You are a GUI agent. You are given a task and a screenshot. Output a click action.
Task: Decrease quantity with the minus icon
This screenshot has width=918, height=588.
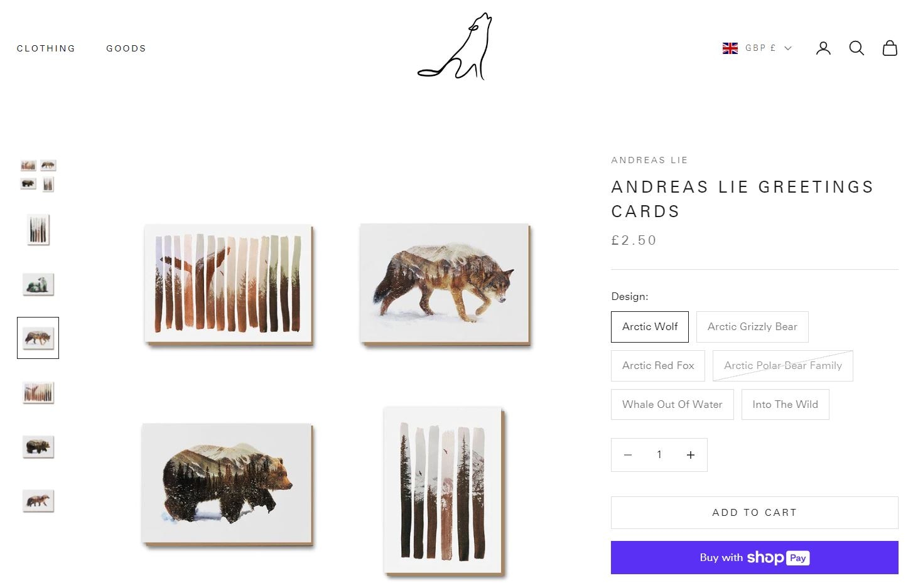click(628, 455)
